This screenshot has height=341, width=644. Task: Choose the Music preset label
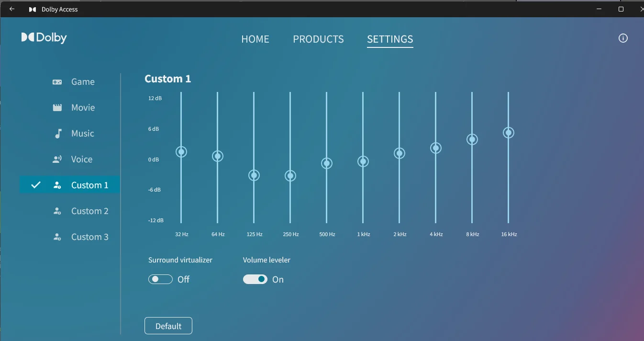pyautogui.click(x=83, y=134)
